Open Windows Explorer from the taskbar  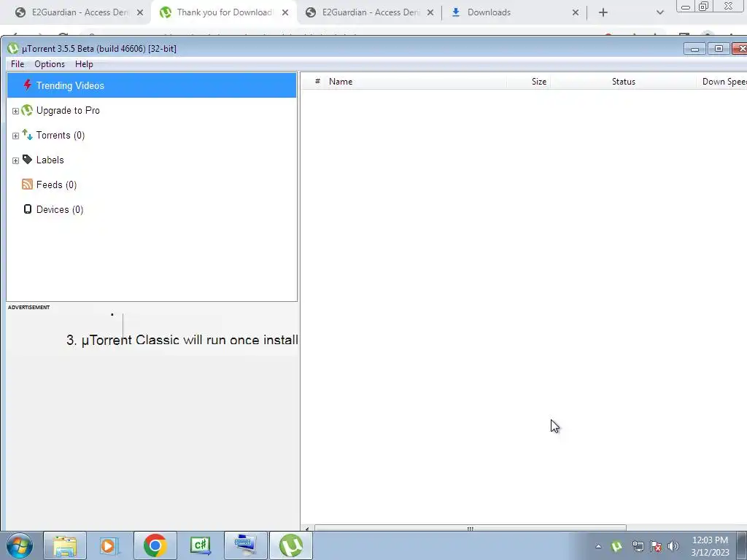click(x=65, y=545)
